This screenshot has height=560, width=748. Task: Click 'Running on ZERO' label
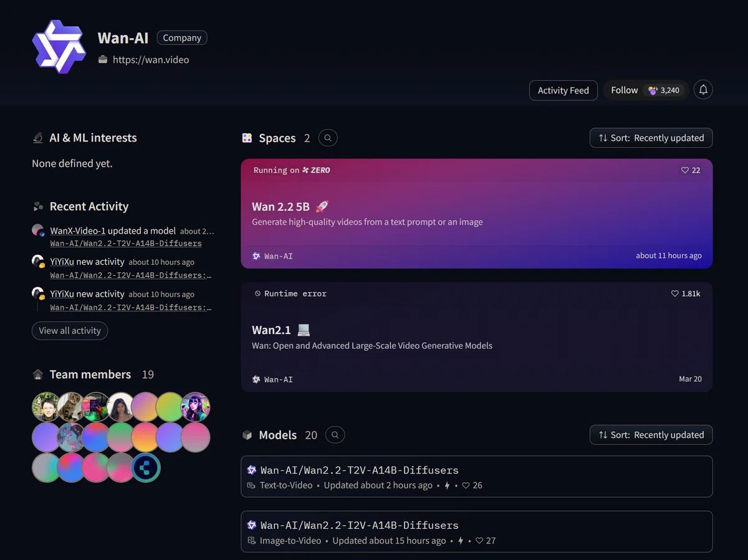pyautogui.click(x=292, y=170)
